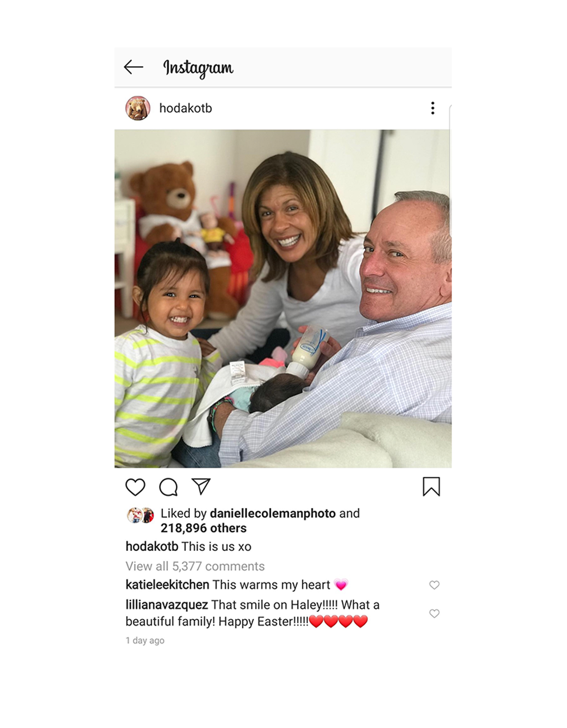Open katieleekitchen's profile from comment

coord(167,584)
